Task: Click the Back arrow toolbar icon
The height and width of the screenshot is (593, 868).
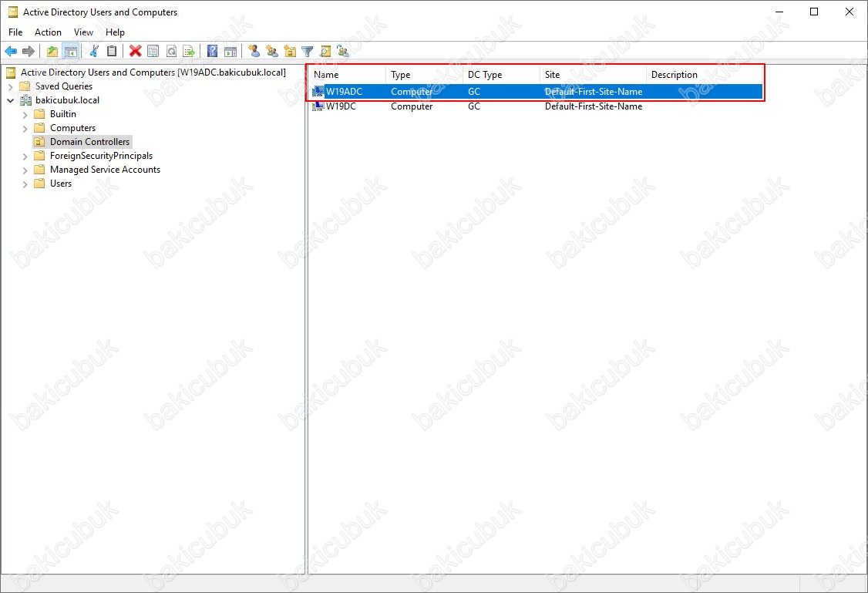Action: pos(11,52)
